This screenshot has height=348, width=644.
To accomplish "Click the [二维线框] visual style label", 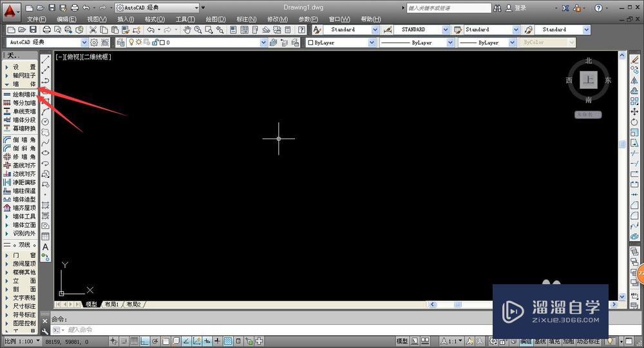I will pos(97,57).
